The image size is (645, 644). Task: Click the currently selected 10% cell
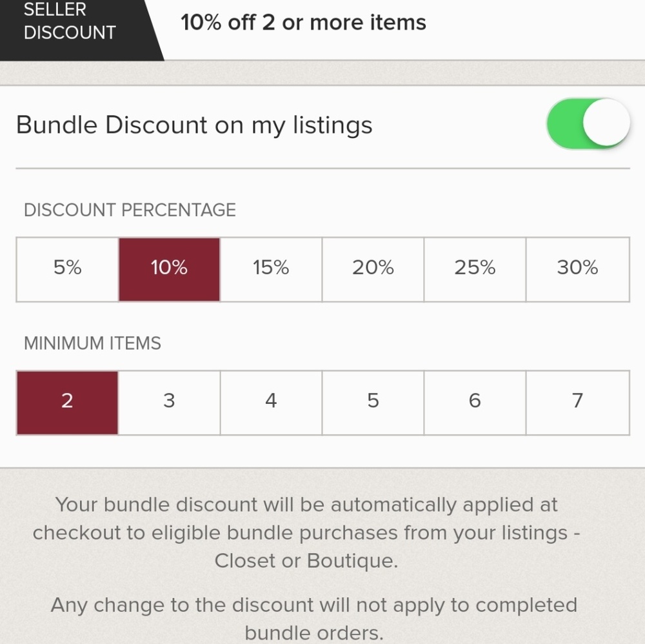pos(168,269)
